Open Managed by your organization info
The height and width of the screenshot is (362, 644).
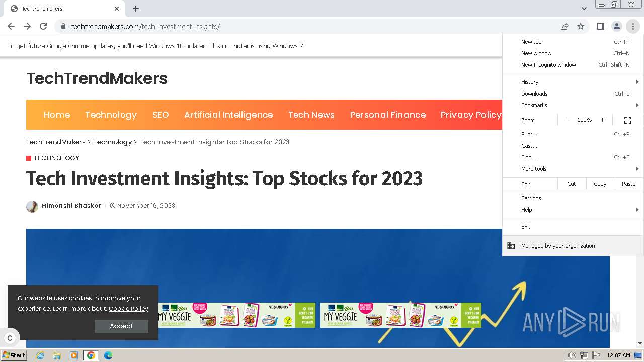[573, 246]
